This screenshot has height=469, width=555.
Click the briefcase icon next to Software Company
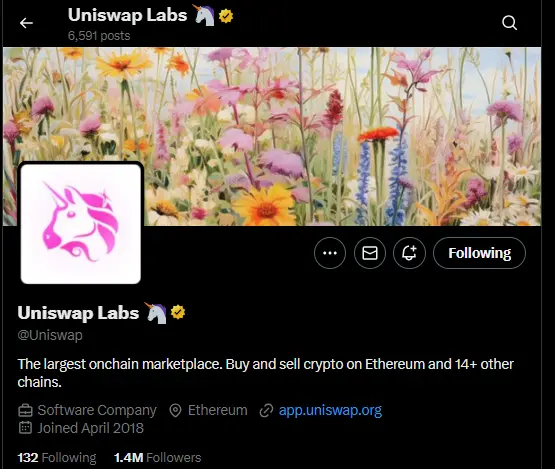pos(25,411)
